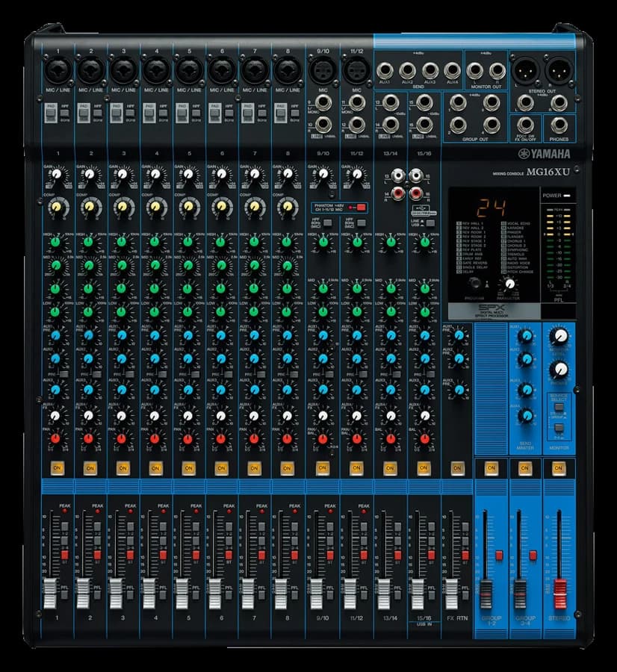Screen dimensions: 617x672
Task: Toggle the FX RTN ON button
Action: (457, 467)
